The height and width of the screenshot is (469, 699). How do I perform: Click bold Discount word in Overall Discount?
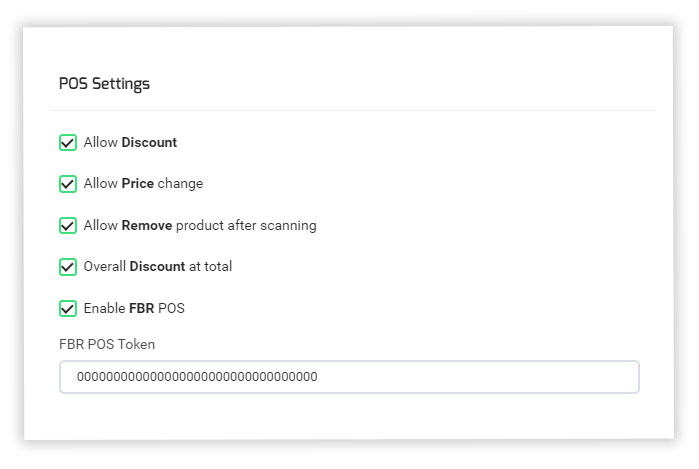tap(157, 266)
